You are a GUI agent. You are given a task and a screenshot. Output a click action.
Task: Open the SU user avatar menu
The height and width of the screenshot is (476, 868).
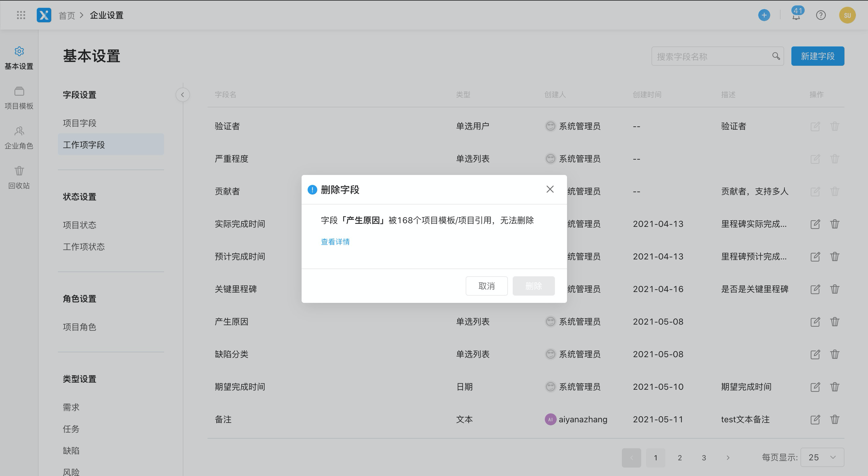point(847,15)
